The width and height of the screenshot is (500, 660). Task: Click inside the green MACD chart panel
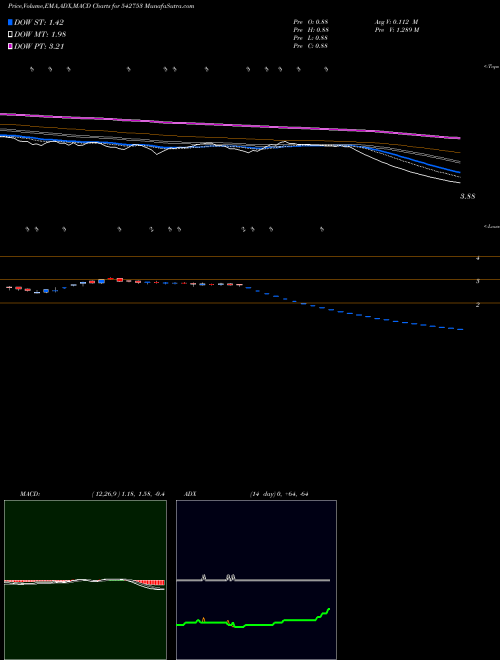(85, 580)
